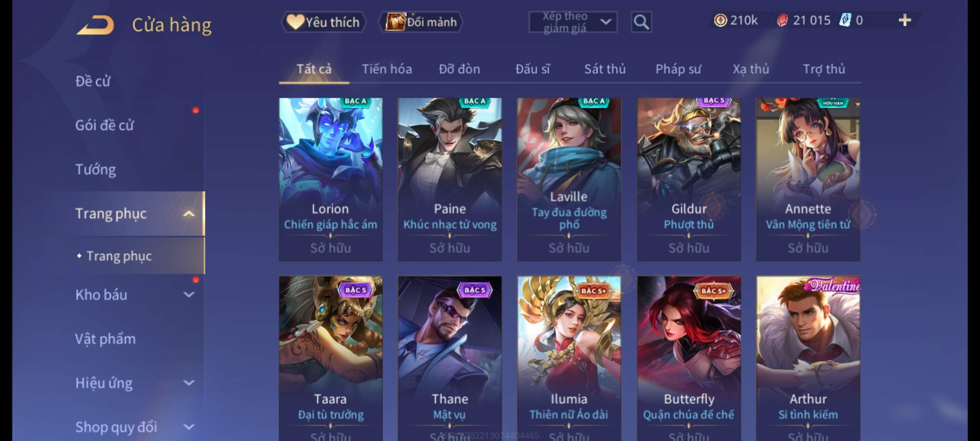Open the search magnifier icon
This screenshot has width=980, height=441.
click(641, 22)
